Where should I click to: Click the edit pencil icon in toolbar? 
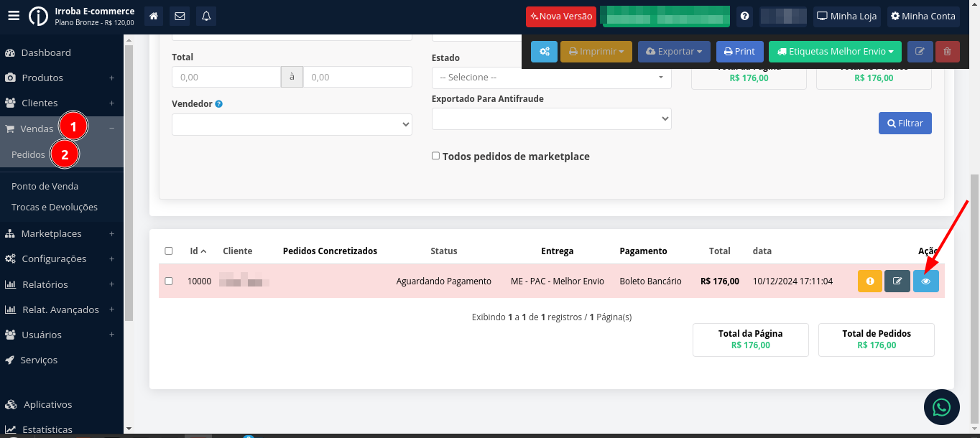pos(920,52)
